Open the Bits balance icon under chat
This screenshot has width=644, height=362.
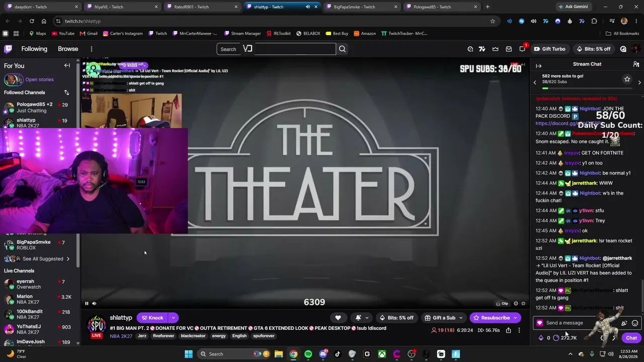(x=541, y=338)
